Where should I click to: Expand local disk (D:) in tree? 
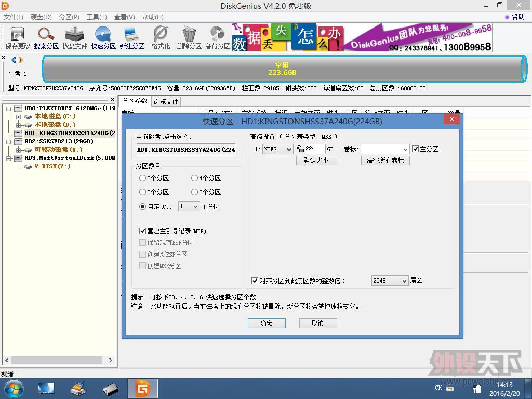pos(18,125)
